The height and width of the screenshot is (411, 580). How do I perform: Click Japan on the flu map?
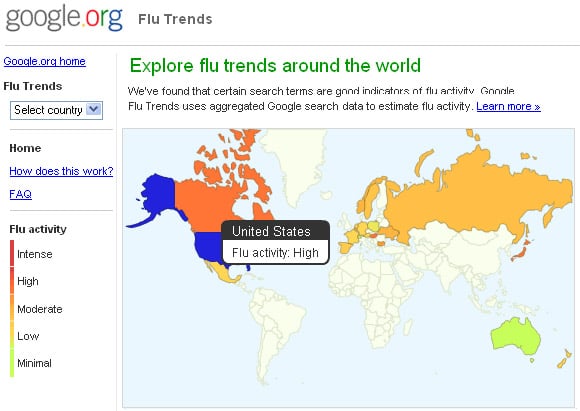(x=521, y=252)
